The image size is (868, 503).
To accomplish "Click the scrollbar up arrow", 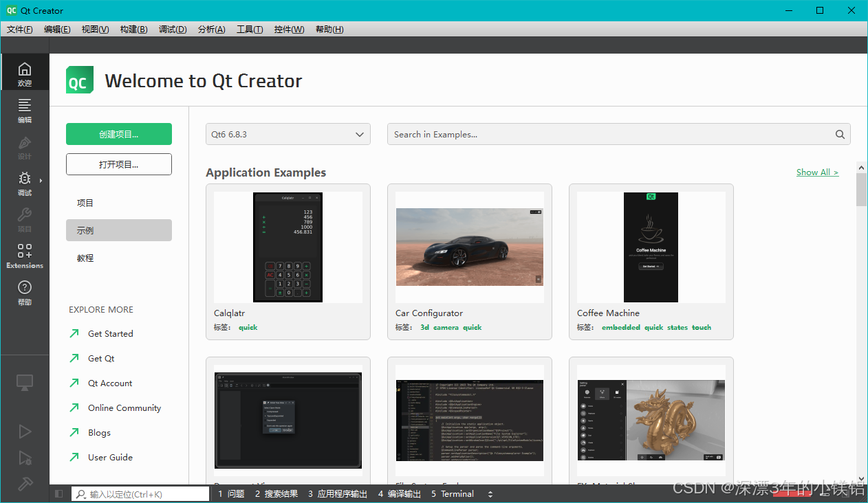I will pyautogui.click(x=861, y=167).
